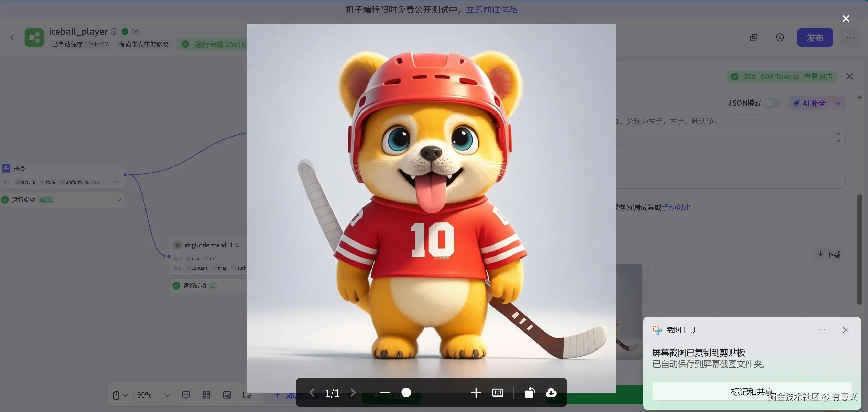This screenshot has height=412, width=868.
Task: Rotate the previewed image
Action: click(x=530, y=392)
